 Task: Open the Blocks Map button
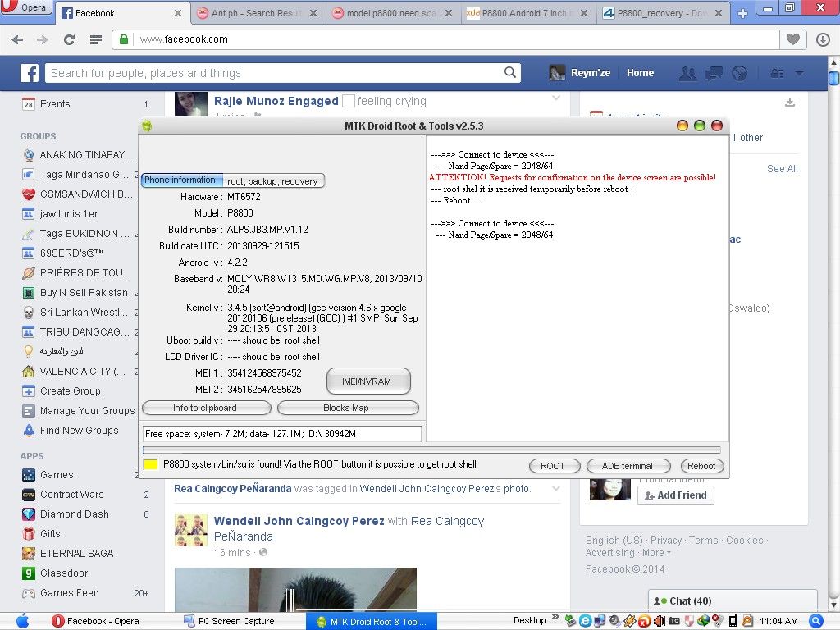[x=346, y=408]
